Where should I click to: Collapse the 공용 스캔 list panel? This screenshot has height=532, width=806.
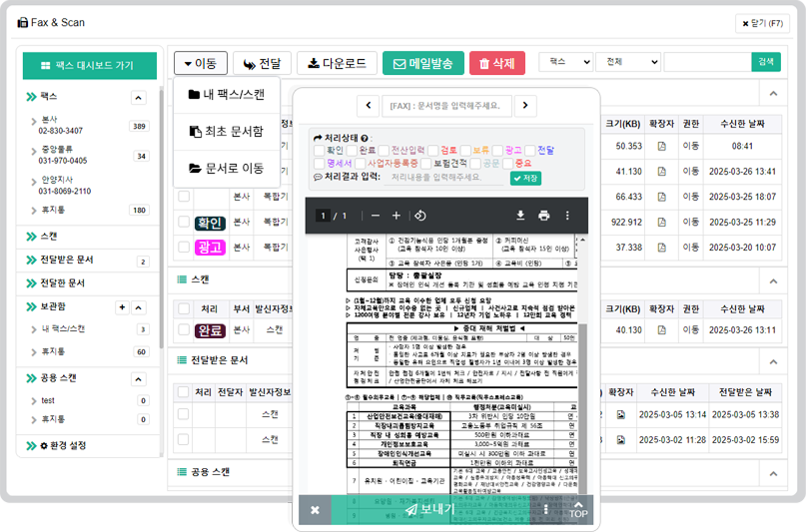[x=773, y=473]
